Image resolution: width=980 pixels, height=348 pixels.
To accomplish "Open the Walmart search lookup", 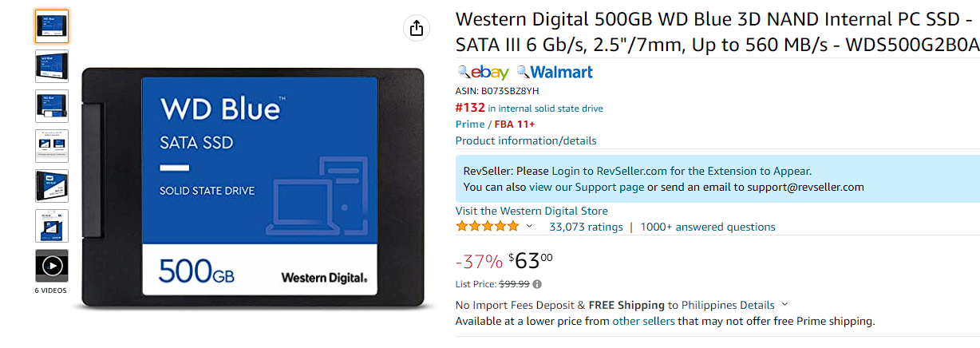I will coord(555,73).
